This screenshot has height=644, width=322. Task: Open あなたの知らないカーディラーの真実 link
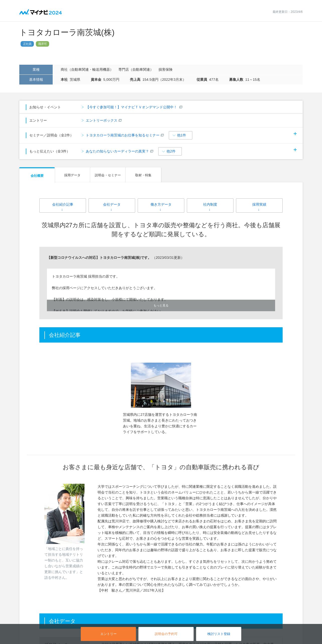coord(117,151)
